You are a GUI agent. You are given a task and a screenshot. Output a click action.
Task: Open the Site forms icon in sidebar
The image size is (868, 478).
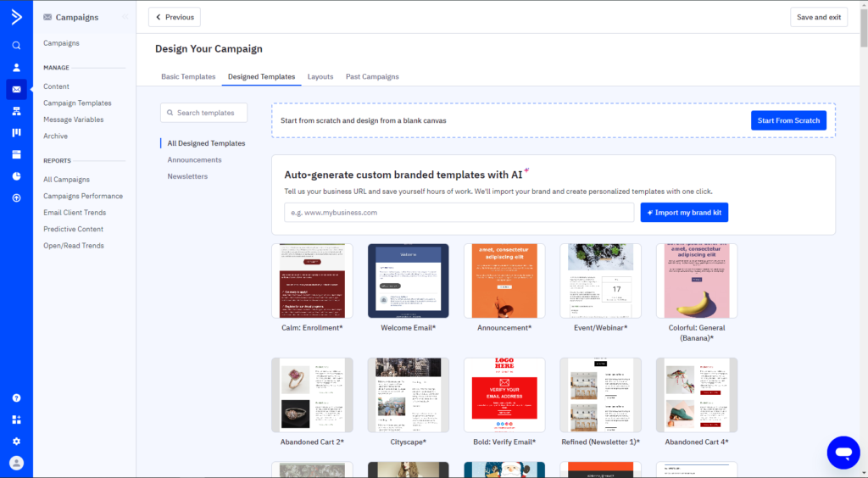click(17, 154)
